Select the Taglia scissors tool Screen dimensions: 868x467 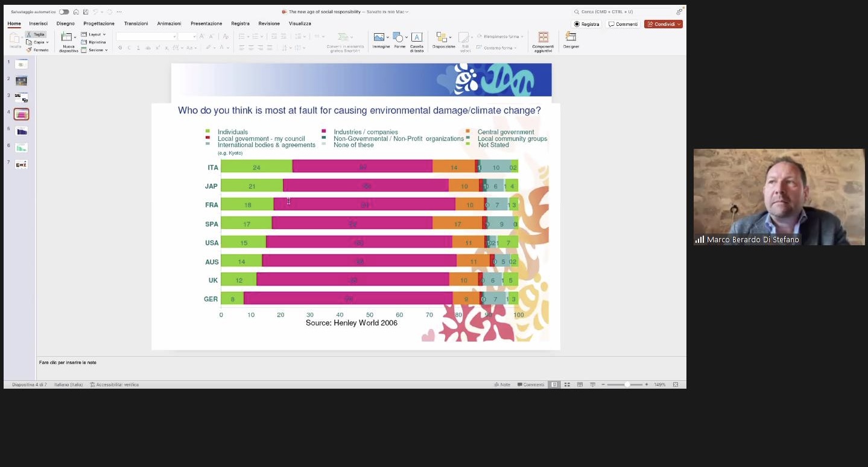[36, 34]
